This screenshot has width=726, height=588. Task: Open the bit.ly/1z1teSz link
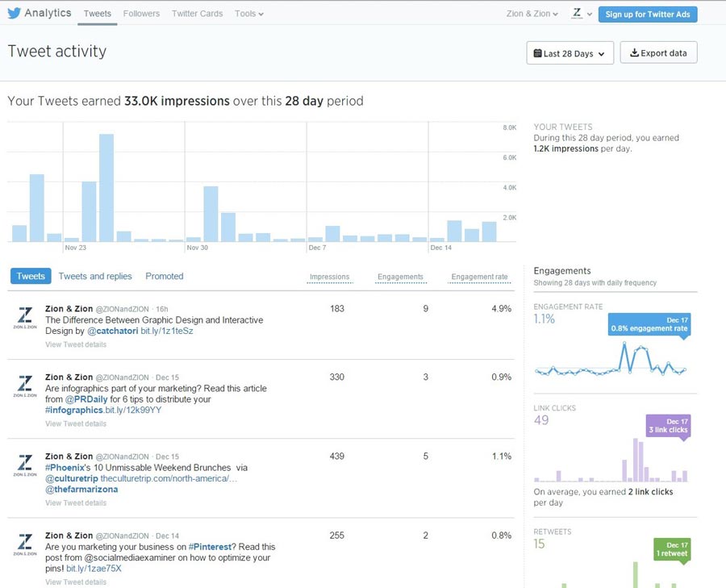click(167, 331)
